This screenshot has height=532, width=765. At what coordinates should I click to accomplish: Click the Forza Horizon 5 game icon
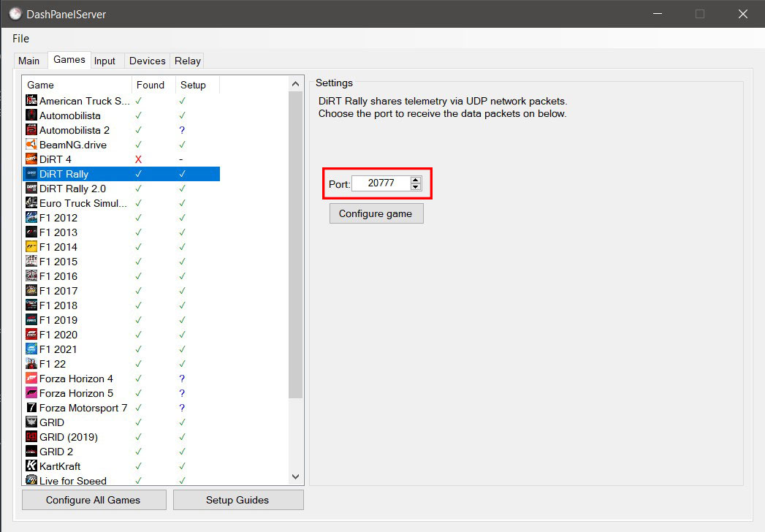click(31, 393)
